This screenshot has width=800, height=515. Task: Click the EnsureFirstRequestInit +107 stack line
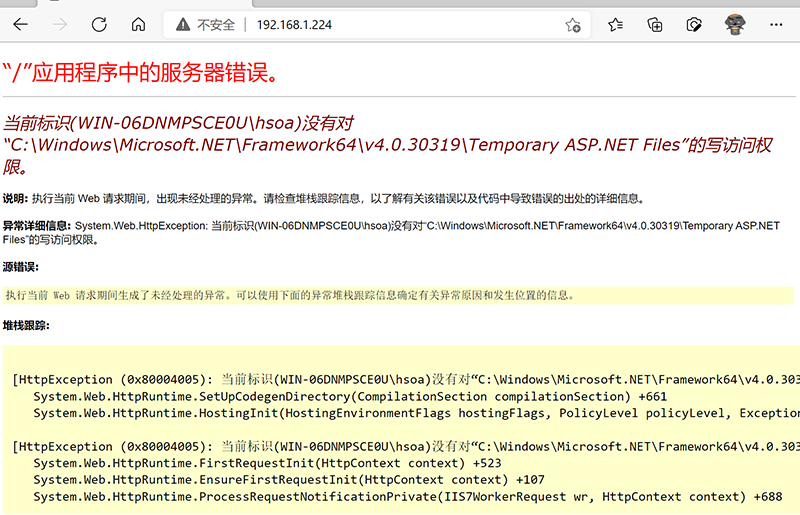(x=289, y=480)
